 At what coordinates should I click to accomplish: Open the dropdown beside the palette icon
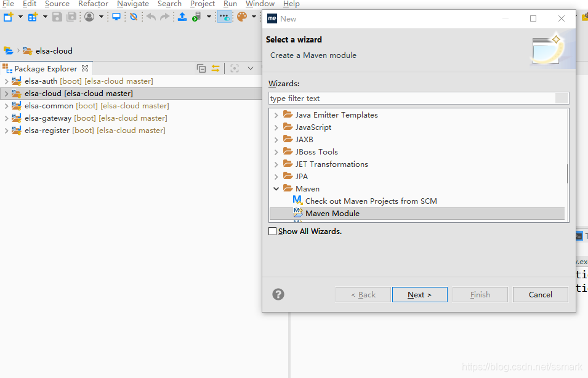tap(254, 17)
